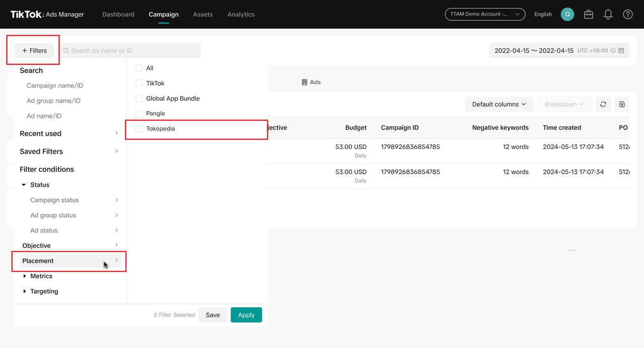Open the Default columns dropdown
Viewport: 644px width, 348px height.
[499, 104]
